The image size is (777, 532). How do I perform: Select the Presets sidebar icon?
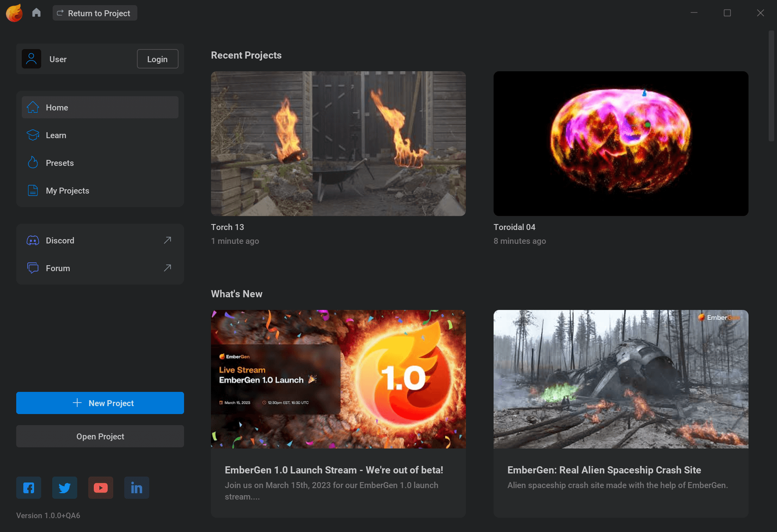pyautogui.click(x=33, y=163)
